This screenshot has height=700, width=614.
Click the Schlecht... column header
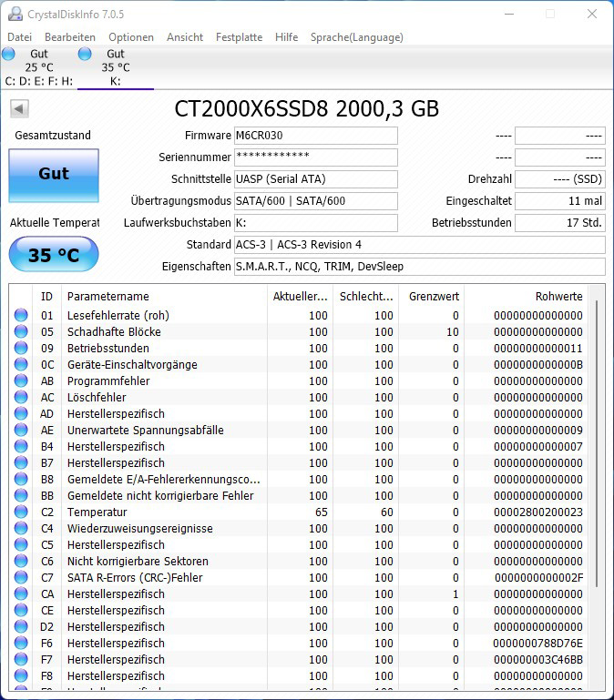(x=365, y=297)
